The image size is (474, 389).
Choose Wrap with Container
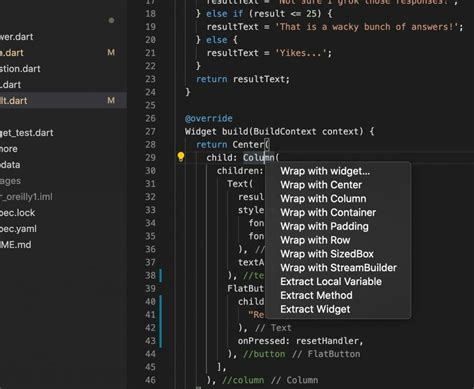coord(328,212)
